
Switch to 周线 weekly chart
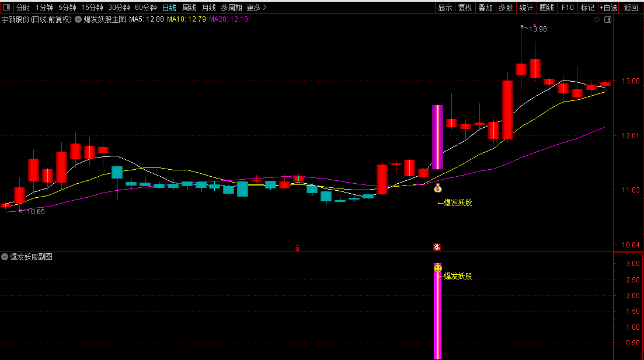coord(189,8)
